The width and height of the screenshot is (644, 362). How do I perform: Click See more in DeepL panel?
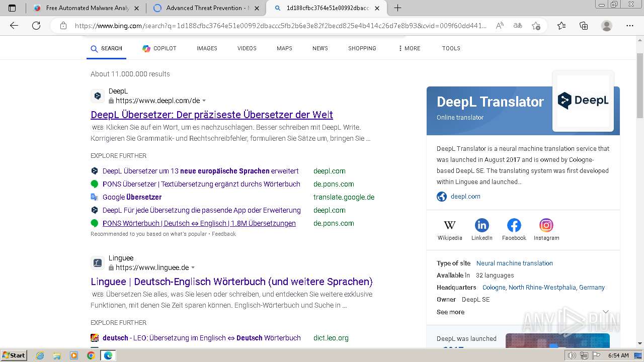click(450, 312)
